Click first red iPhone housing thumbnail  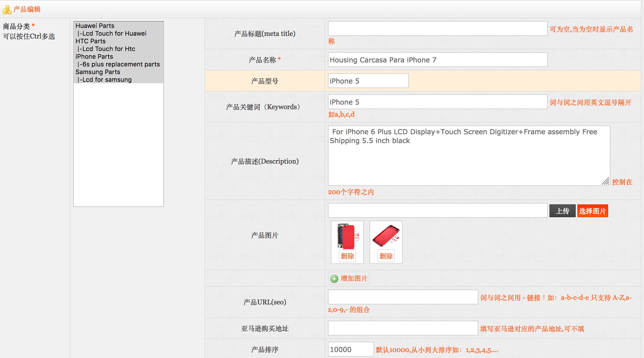(347, 237)
